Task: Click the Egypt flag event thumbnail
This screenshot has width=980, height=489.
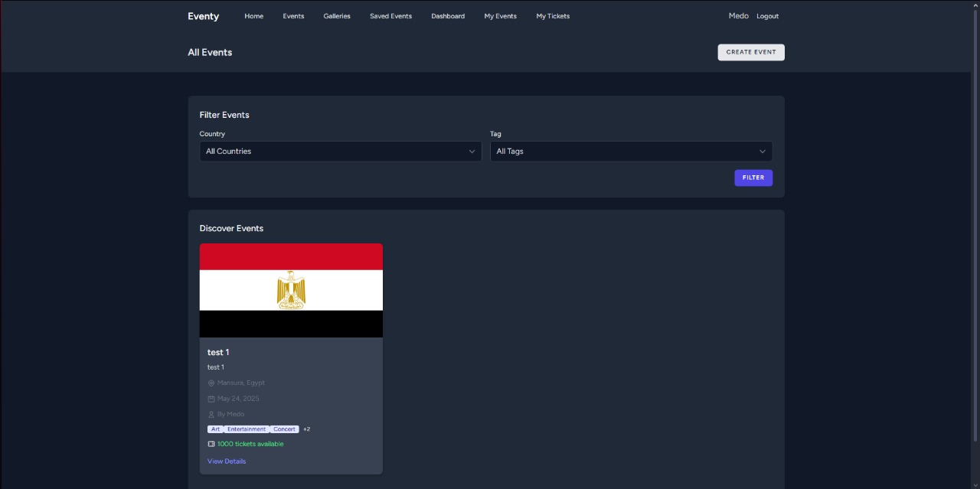Action: [x=291, y=290]
